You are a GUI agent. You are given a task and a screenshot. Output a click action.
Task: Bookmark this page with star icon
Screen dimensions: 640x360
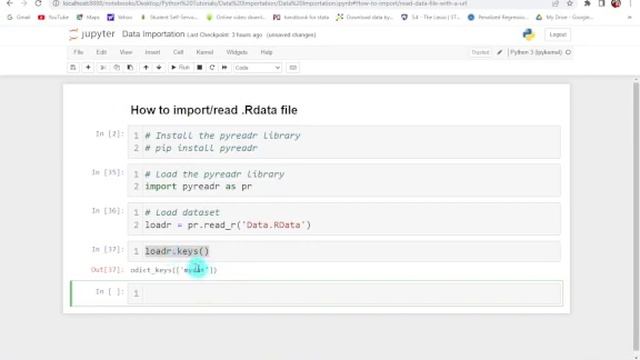tap(569, 3)
